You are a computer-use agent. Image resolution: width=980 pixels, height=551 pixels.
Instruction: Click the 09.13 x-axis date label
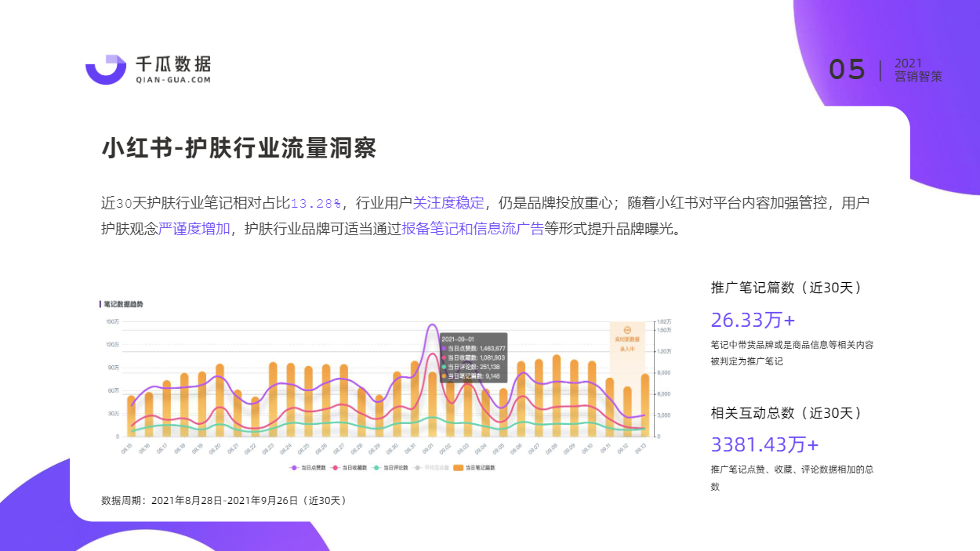click(x=641, y=450)
